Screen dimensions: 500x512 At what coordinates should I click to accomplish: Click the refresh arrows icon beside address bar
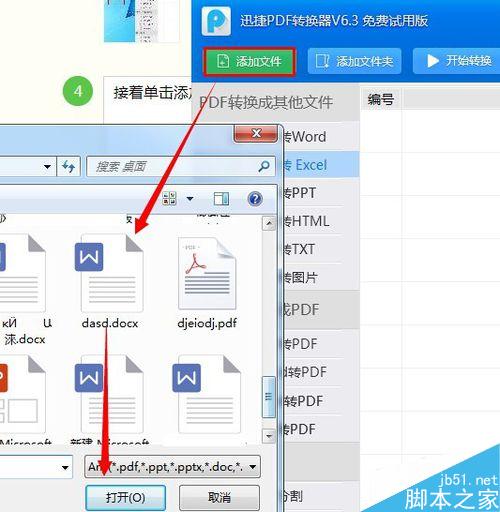coord(69,166)
